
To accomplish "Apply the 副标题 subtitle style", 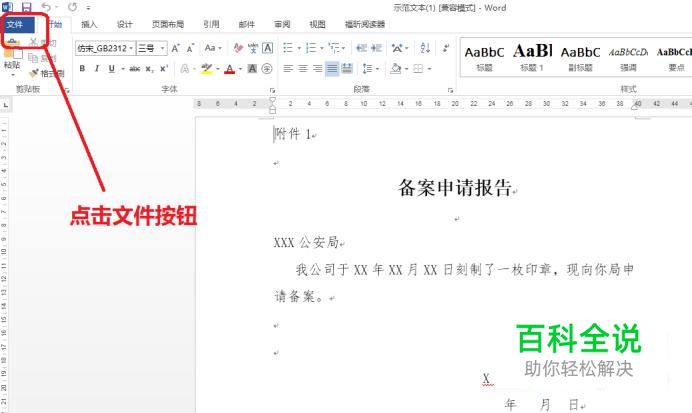I will (x=580, y=57).
